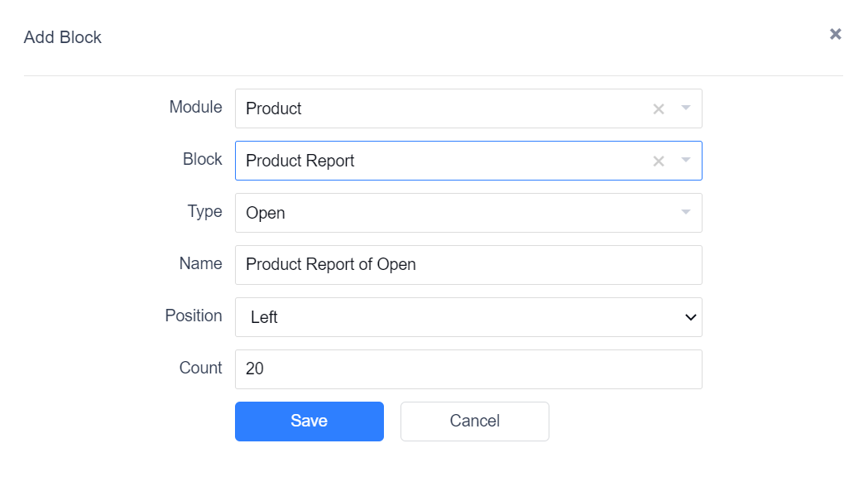Clear the Module selection with its X icon

coord(658,109)
